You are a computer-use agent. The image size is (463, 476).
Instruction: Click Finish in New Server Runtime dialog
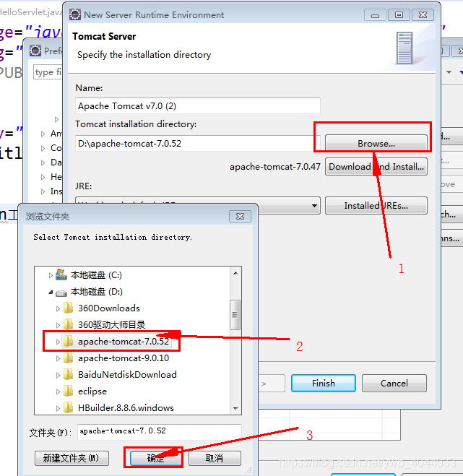[324, 383]
